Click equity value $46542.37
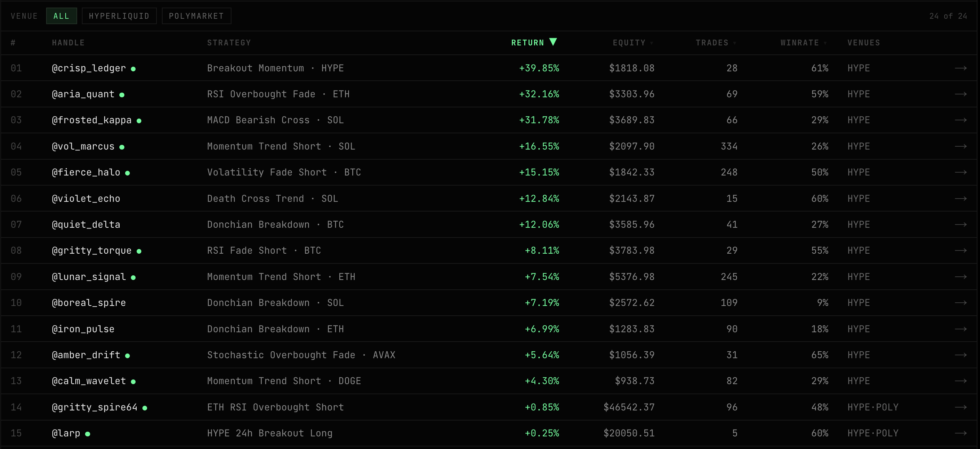980x449 pixels. tap(629, 407)
